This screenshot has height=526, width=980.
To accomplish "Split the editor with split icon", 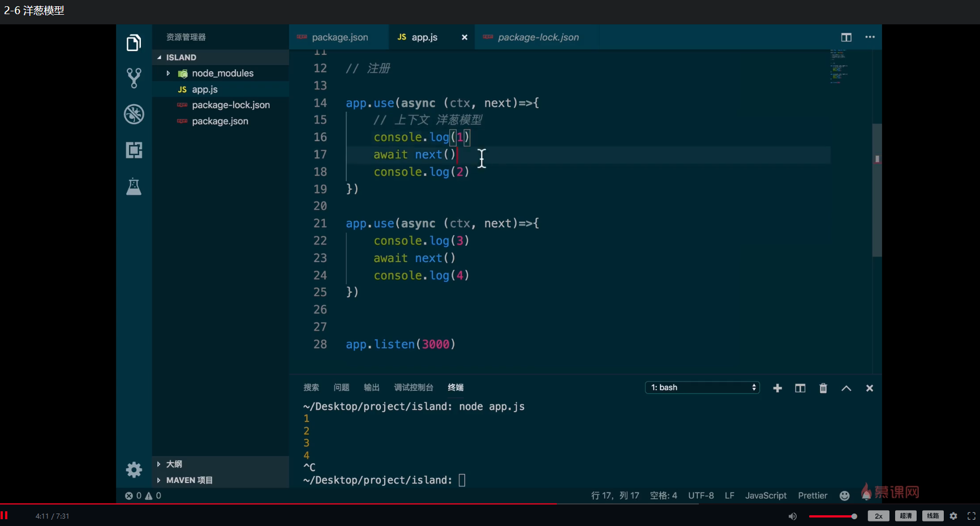I will point(846,37).
